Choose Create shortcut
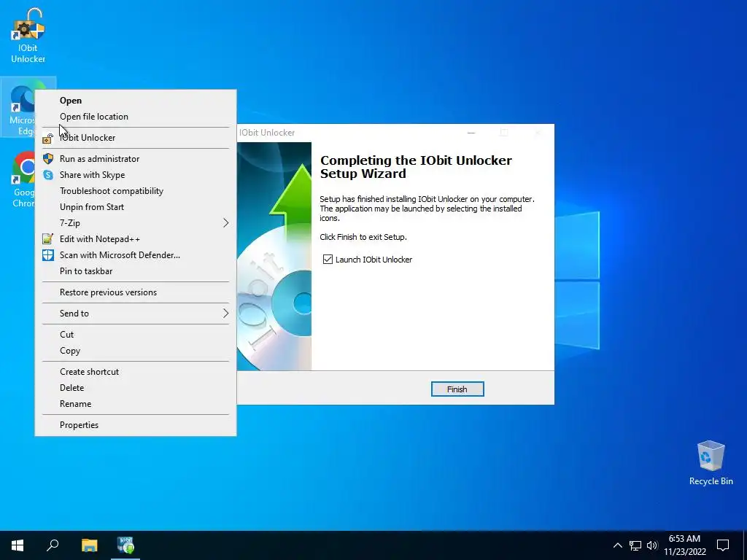 click(x=136, y=371)
